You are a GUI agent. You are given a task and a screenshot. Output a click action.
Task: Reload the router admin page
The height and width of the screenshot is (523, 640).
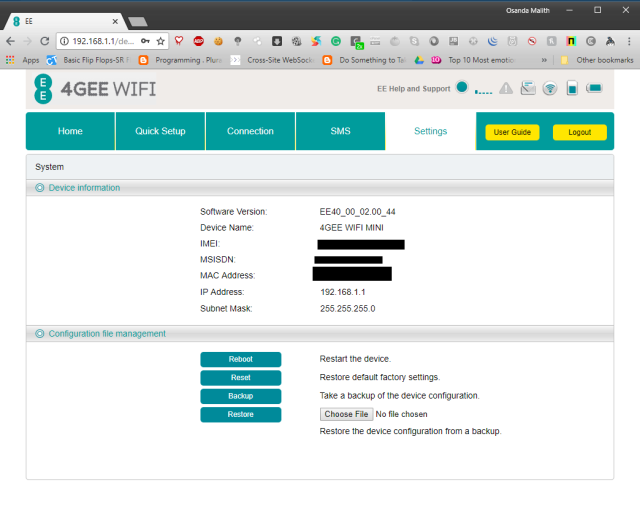coord(44,41)
